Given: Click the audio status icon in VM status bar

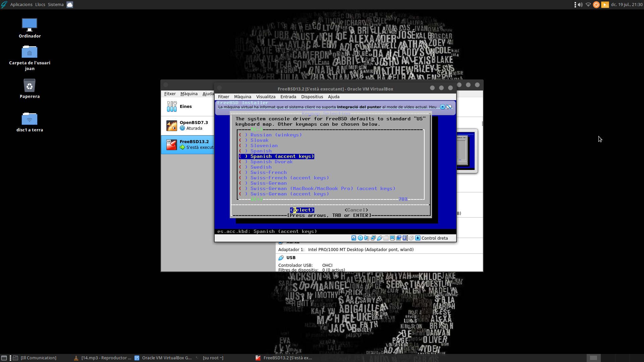Looking at the screenshot, I should tap(367, 238).
